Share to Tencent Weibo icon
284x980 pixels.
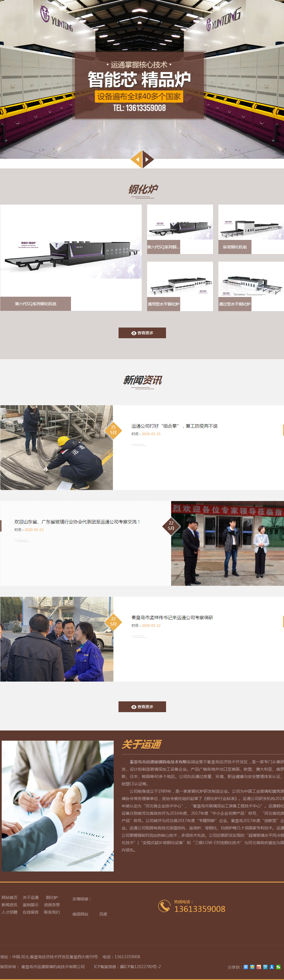[x=265, y=967]
